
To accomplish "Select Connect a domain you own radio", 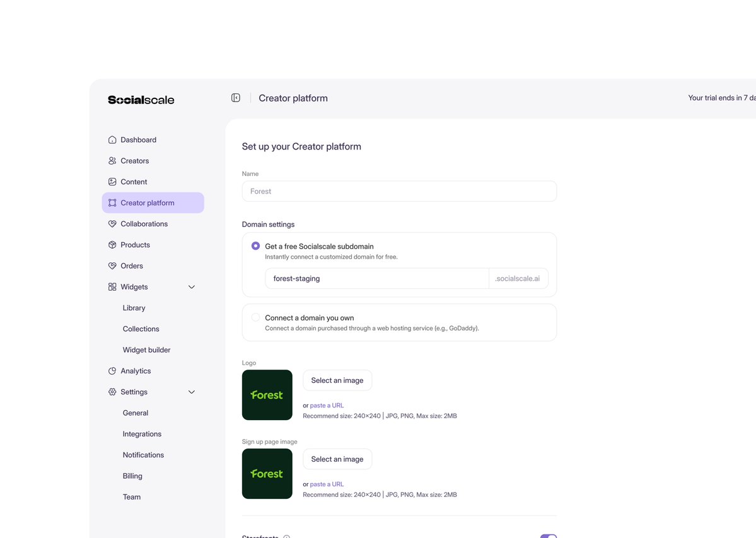I will point(255,317).
